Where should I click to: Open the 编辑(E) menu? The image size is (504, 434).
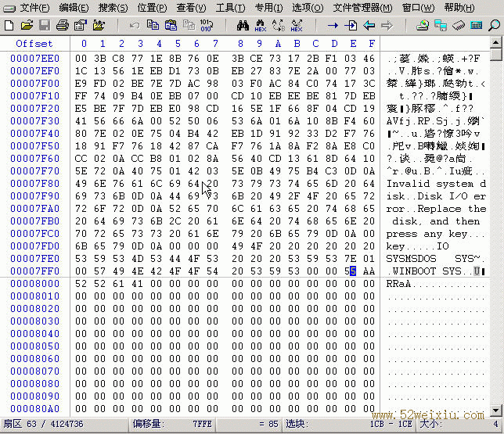point(74,7)
